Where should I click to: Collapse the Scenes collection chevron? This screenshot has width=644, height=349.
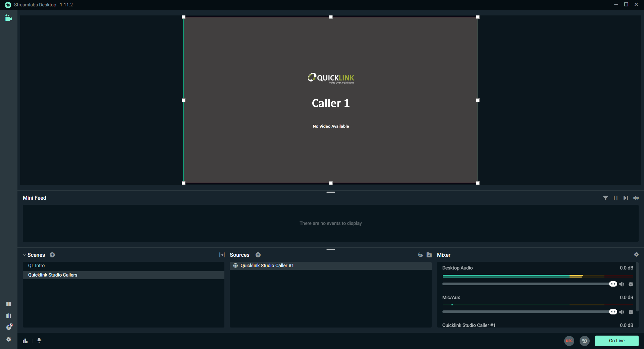tap(24, 255)
